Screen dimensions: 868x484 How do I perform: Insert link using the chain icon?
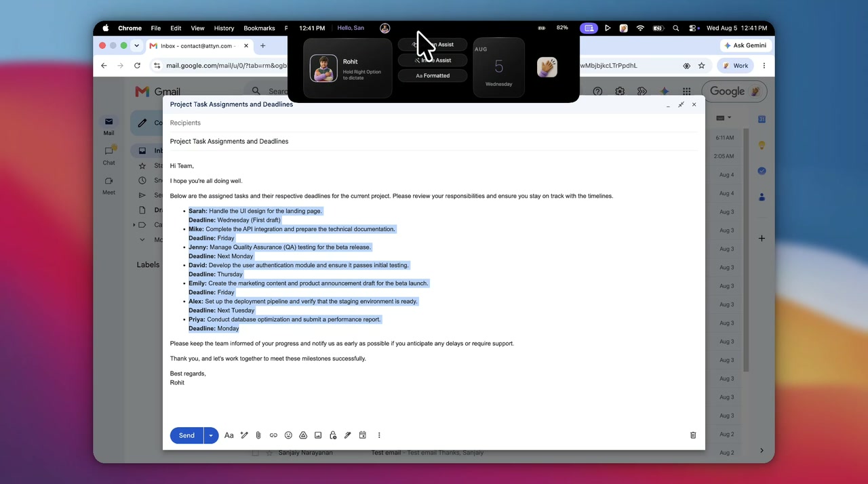(x=273, y=435)
